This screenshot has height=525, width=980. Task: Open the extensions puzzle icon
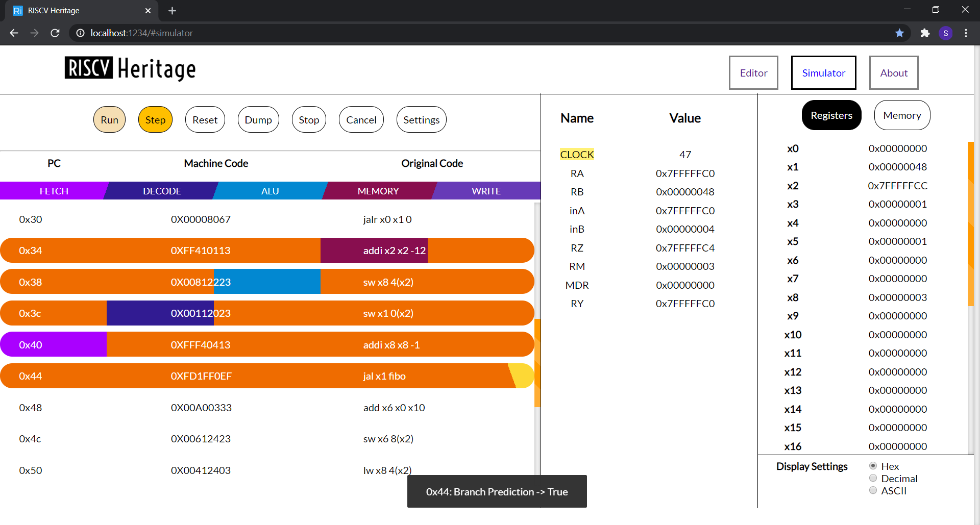click(925, 33)
